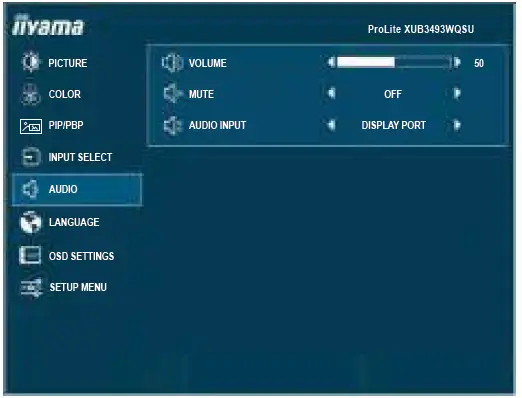Select the highlighted AUDIO menu item
Viewport: 522px width, 398px height.
pos(77,189)
